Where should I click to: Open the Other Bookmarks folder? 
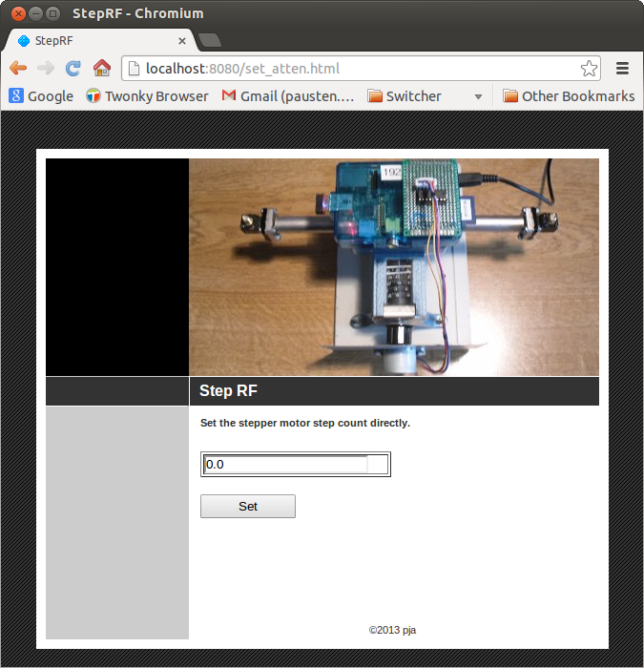pyautogui.click(x=569, y=95)
